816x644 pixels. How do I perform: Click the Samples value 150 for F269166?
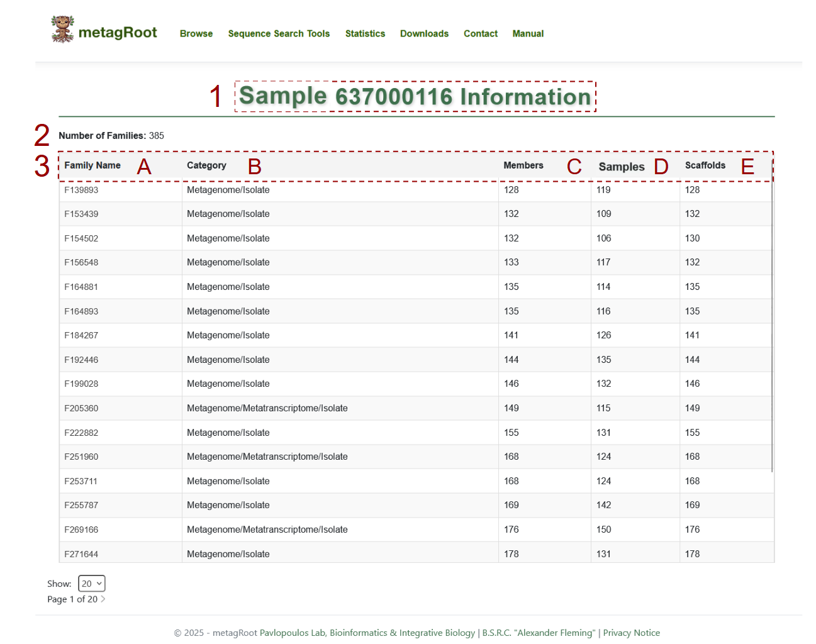604,530
